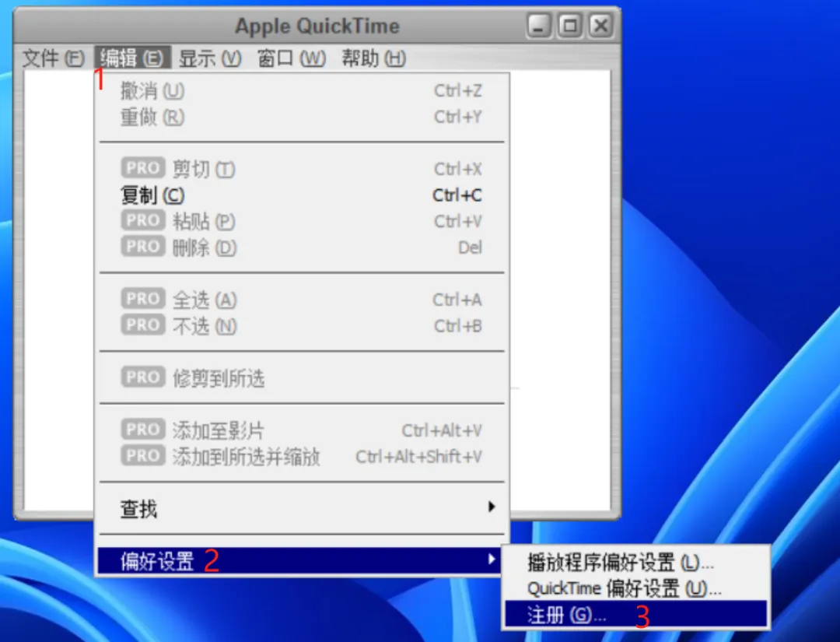Screen dimensions: 840x642
Task: Maximize the Apple QuickTime window
Action: 570,26
